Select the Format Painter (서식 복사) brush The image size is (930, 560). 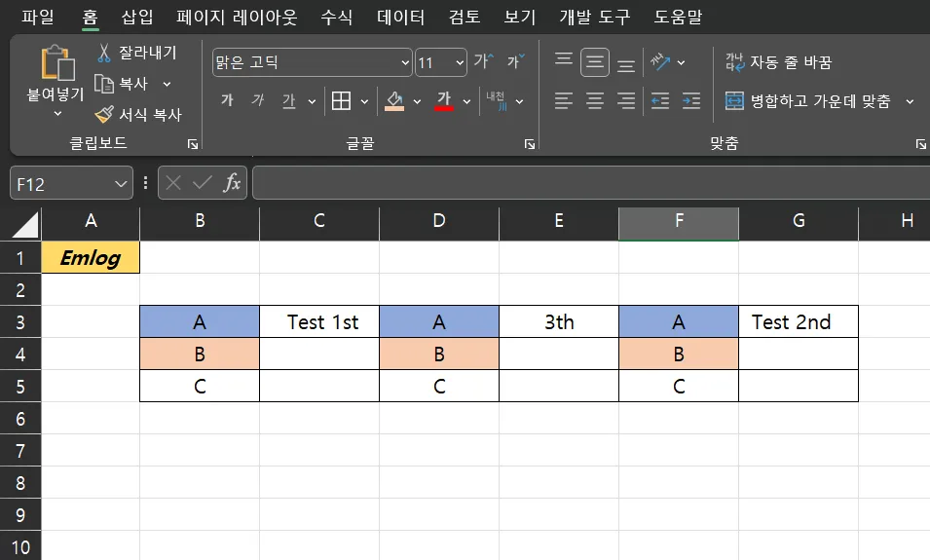[104, 114]
